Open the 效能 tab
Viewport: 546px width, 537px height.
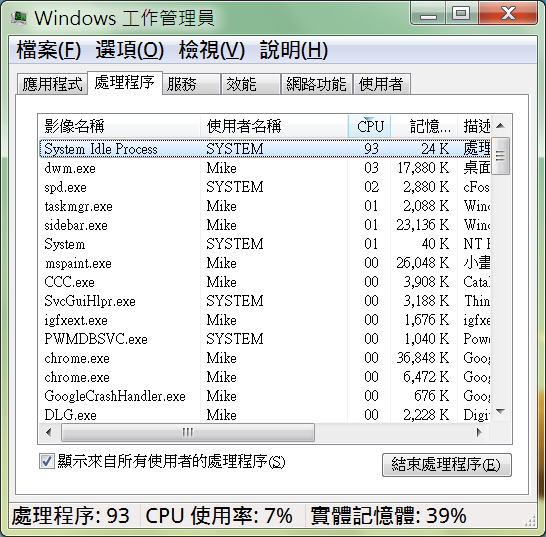(x=251, y=84)
